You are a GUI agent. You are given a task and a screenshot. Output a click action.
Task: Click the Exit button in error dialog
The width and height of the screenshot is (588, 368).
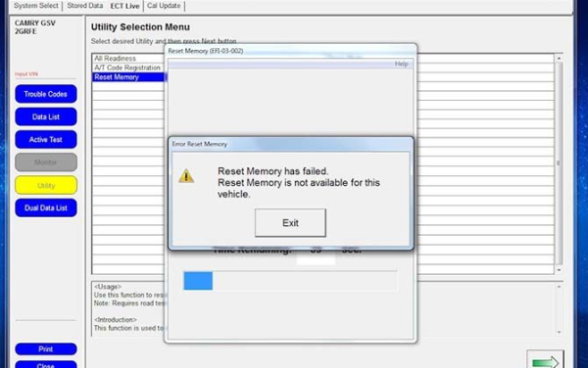290,223
